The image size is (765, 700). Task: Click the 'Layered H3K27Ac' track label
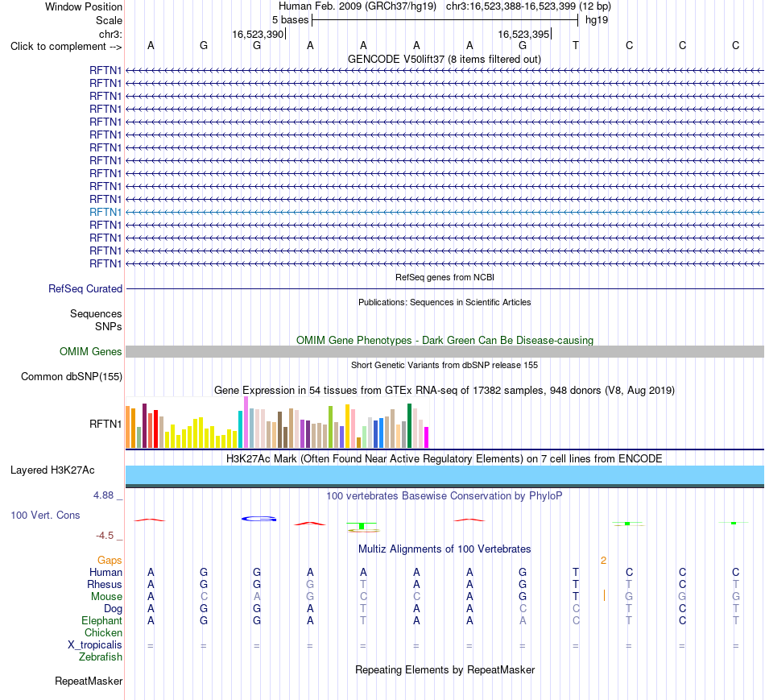click(x=52, y=470)
